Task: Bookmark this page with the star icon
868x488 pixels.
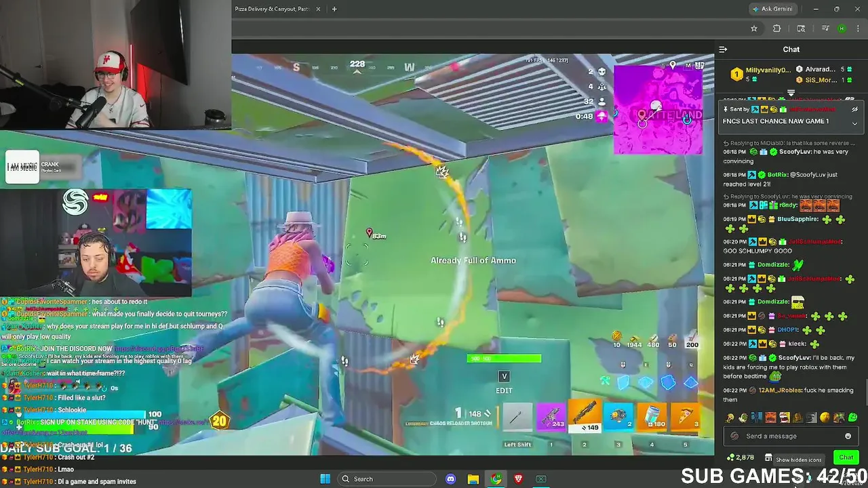Action: point(753,28)
